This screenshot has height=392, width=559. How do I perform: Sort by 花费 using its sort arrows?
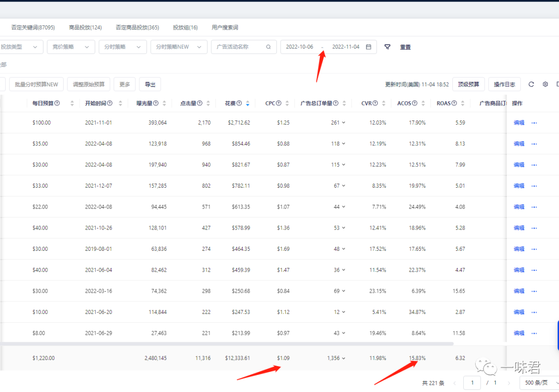(247, 103)
